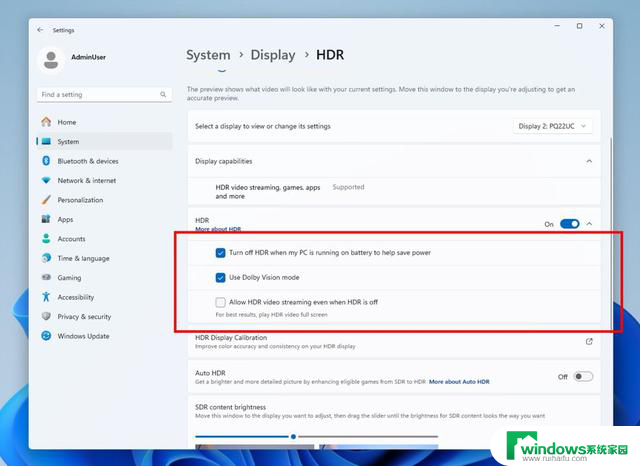Select Bluetooth & devices menu item
The height and width of the screenshot is (466, 640).
coord(104,161)
